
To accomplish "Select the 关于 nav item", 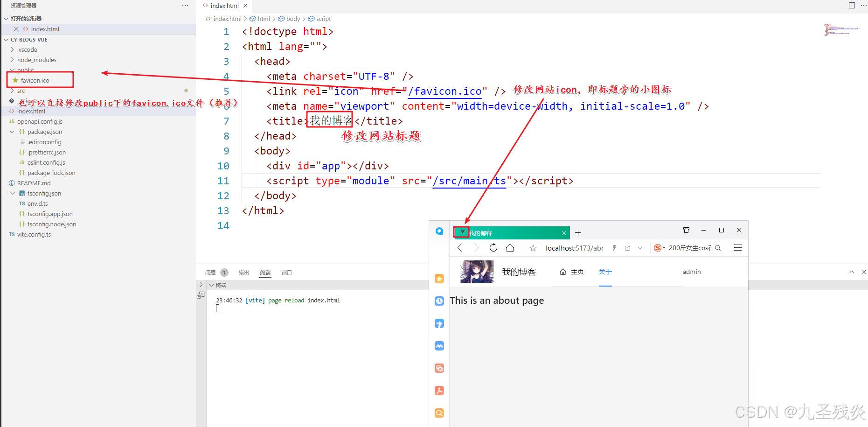I will [x=605, y=272].
